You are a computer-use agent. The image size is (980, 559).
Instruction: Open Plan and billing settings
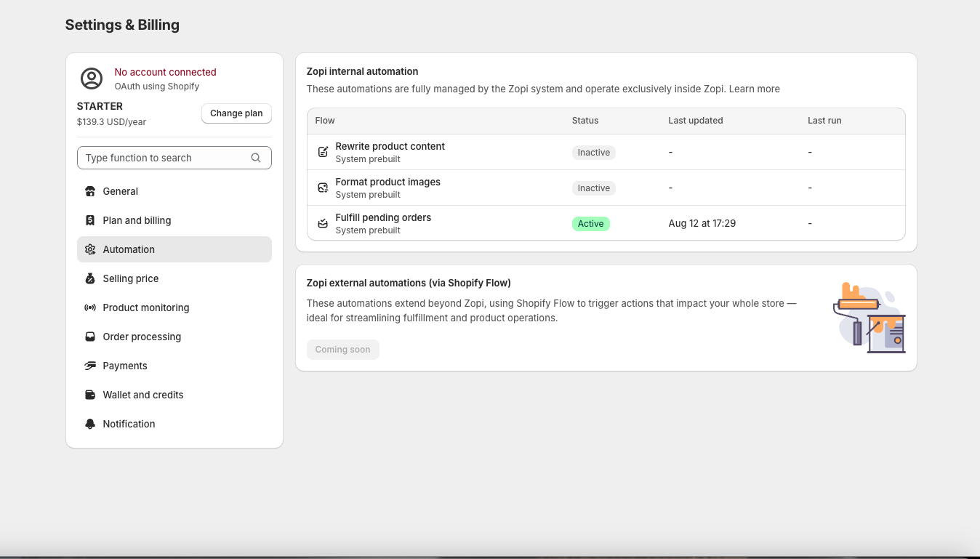coord(174,220)
